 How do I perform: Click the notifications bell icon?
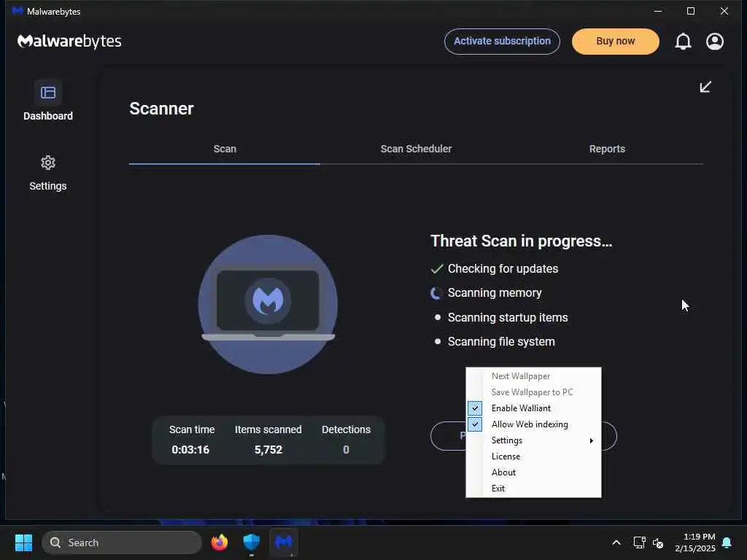click(x=683, y=42)
